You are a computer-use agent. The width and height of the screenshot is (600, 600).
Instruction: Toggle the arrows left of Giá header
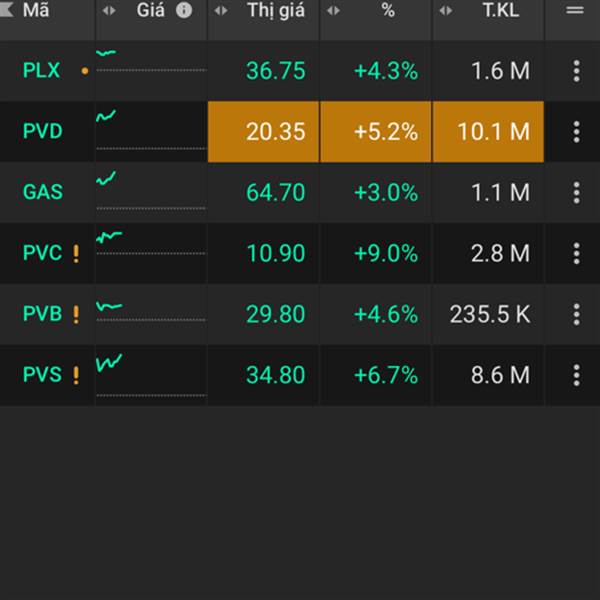[109, 10]
